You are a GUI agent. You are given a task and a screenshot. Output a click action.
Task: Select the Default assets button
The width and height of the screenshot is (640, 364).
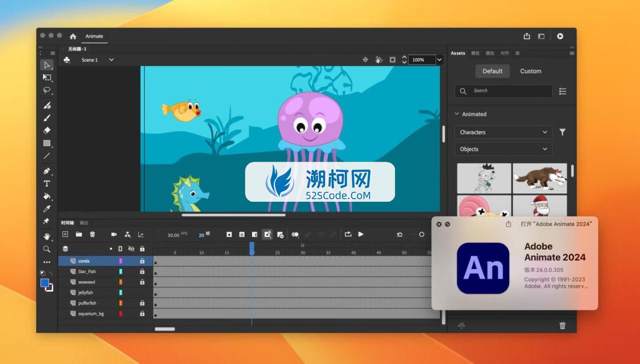click(492, 71)
